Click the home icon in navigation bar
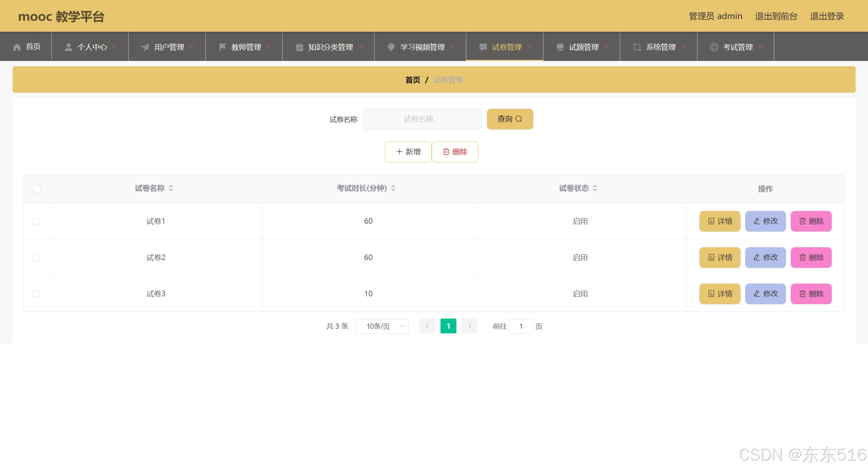868x469 pixels. (17, 47)
